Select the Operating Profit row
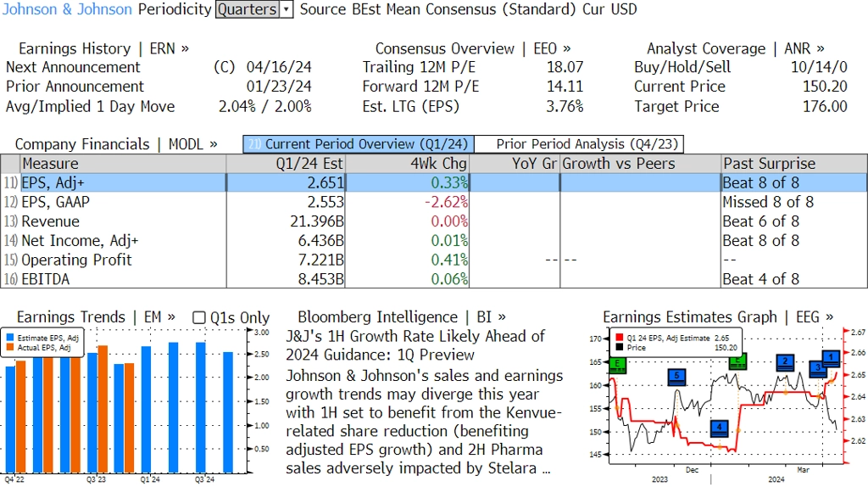The image size is (868, 487). click(434, 260)
